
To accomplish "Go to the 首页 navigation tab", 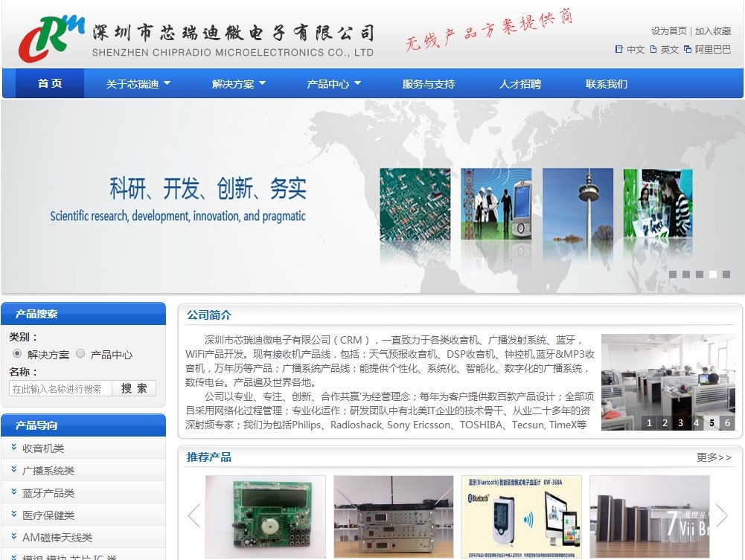I will pos(50,84).
